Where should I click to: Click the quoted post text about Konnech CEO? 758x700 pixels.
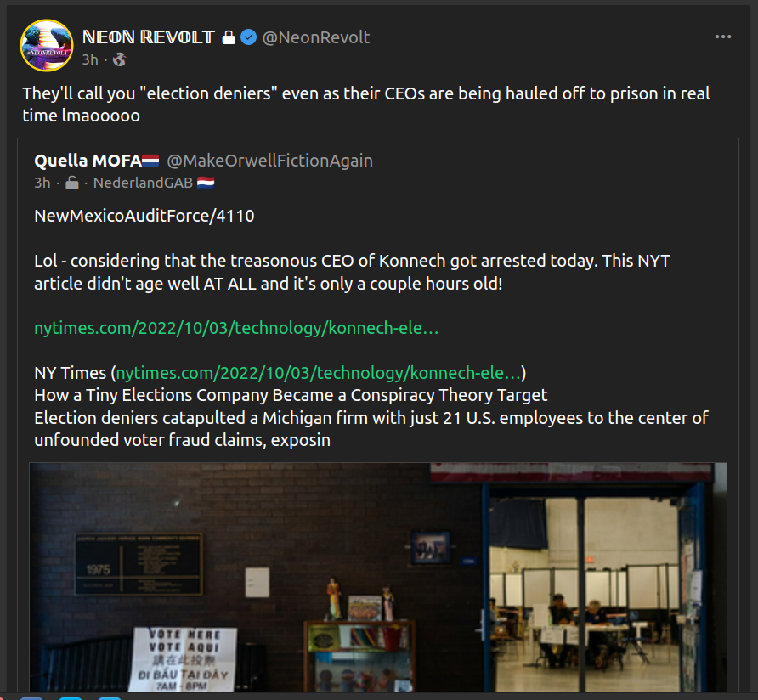coord(352,272)
